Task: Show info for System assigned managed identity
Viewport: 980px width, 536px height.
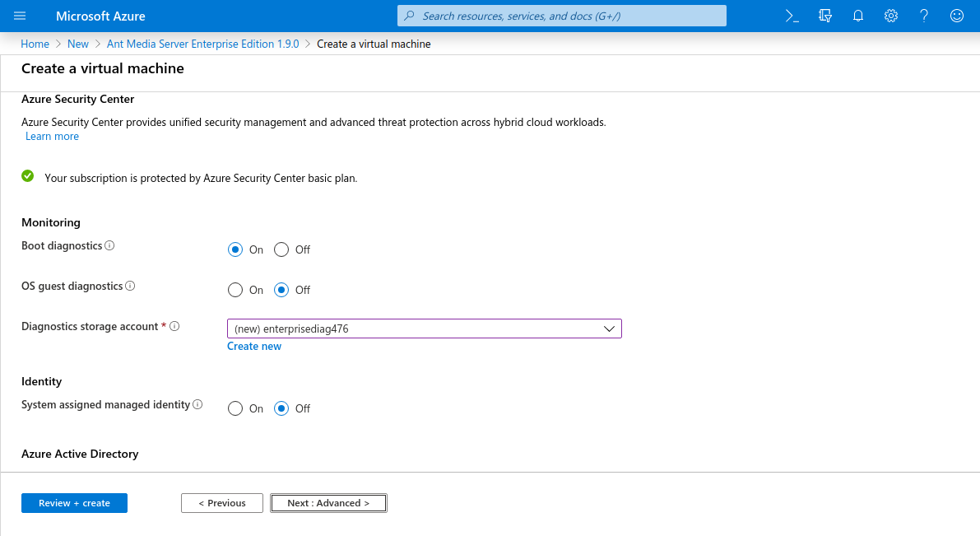Action: pos(197,404)
